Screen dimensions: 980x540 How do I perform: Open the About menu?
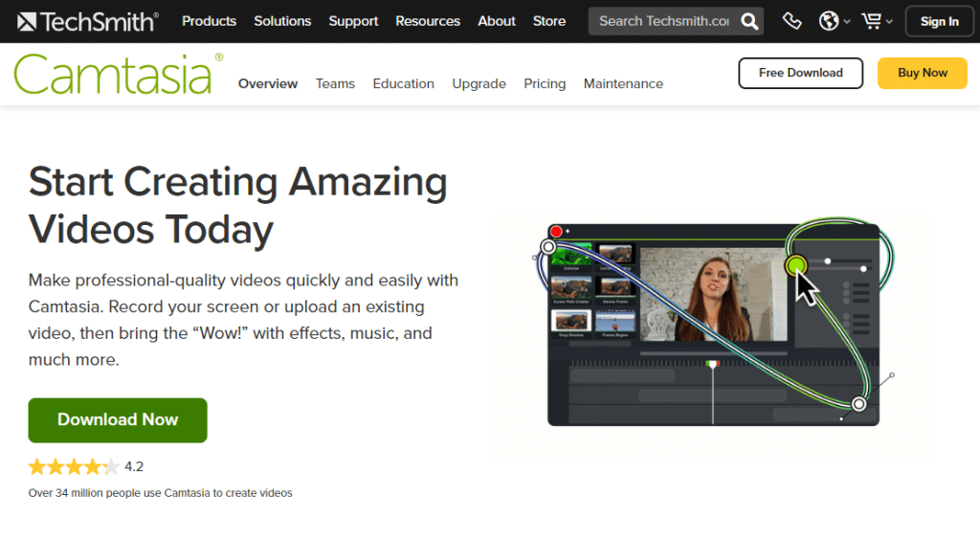tap(497, 21)
